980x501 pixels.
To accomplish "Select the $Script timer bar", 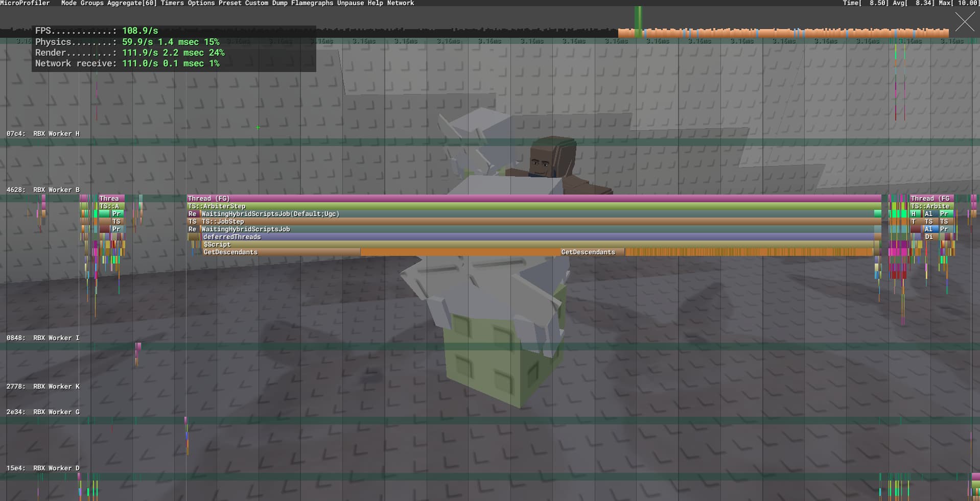I will click(x=538, y=245).
